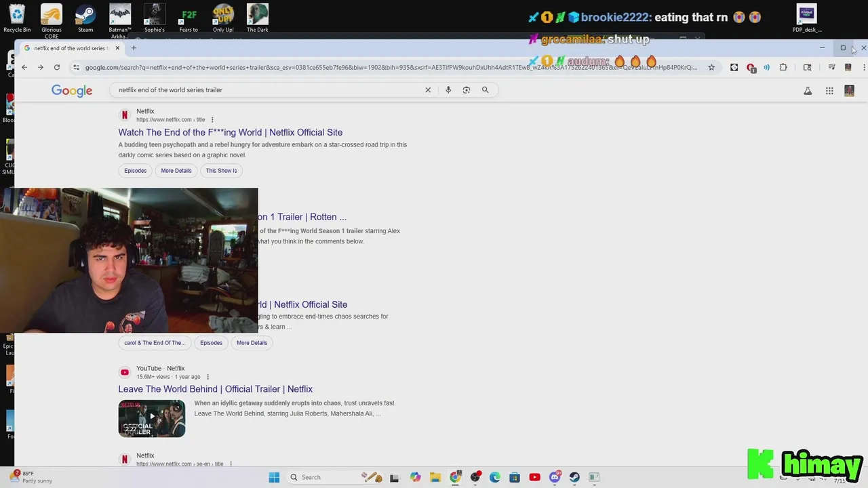
Task: Open the second Netflix Official Site result
Action: 302,304
